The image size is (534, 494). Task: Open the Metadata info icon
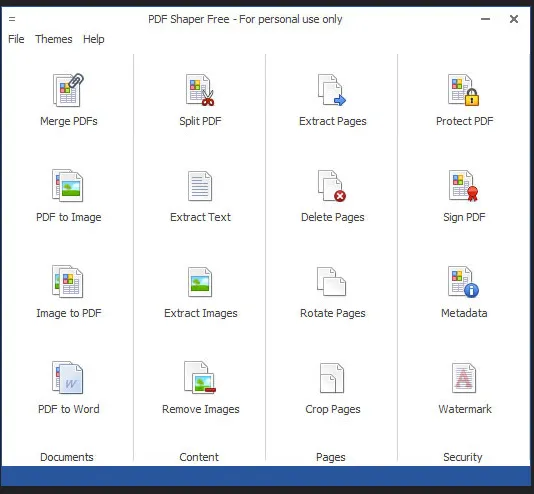[x=464, y=282]
